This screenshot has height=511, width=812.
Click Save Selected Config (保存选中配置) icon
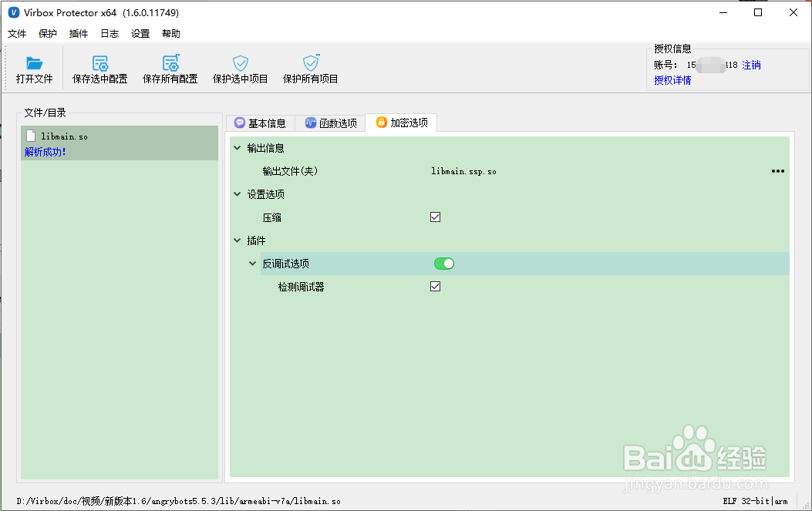pos(100,63)
